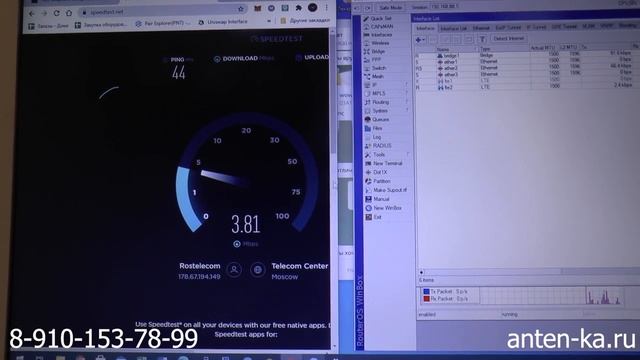The width and height of the screenshot is (640, 360).
Task: Switch to Interface tab
Action: pos(425,28)
